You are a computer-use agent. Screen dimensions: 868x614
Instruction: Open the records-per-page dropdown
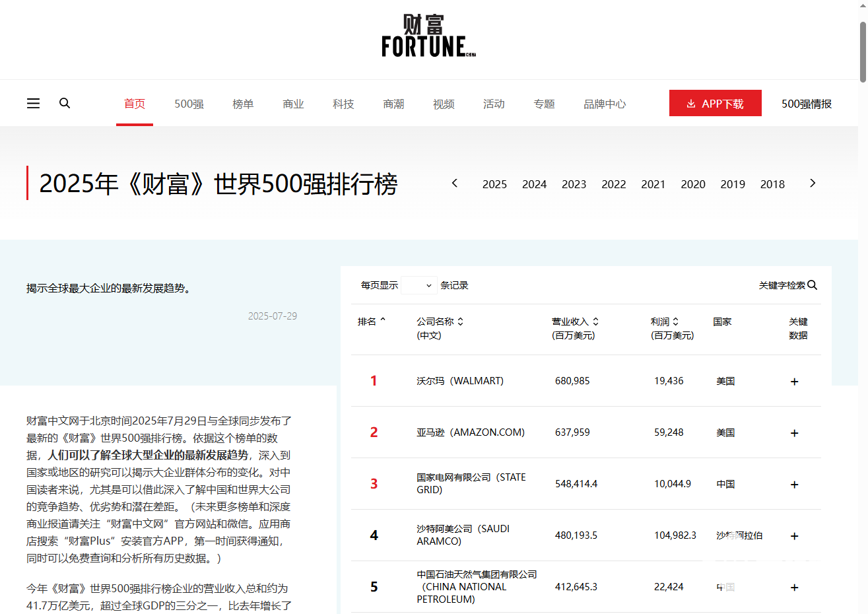click(418, 285)
